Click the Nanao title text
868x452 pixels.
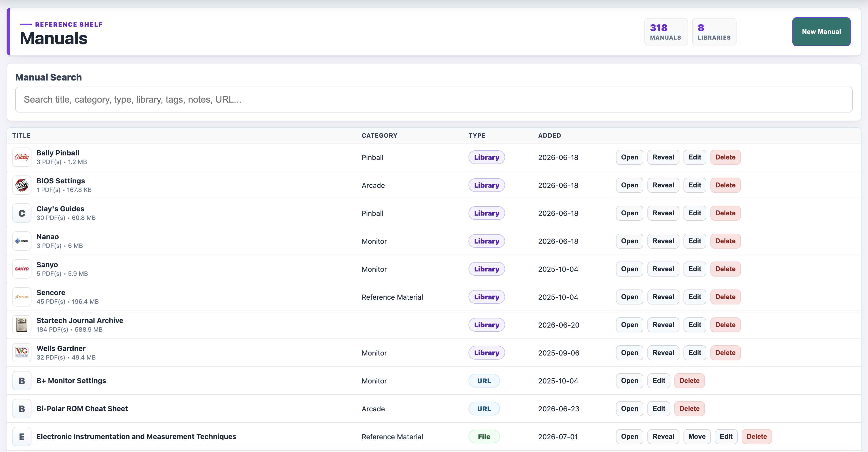(x=47, y=237)
